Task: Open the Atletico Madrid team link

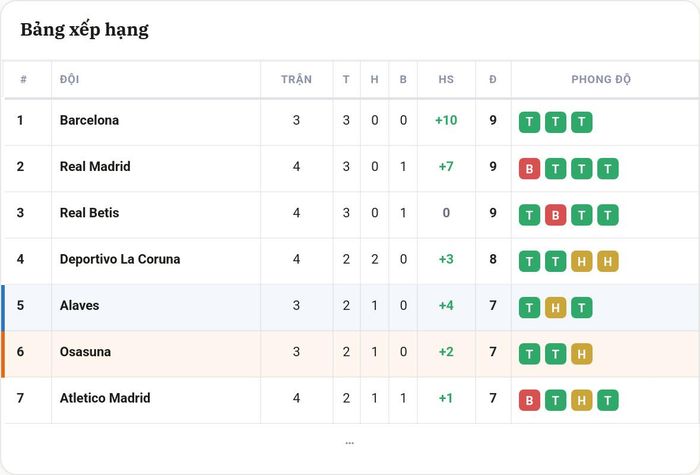Action: click(105, 398)
